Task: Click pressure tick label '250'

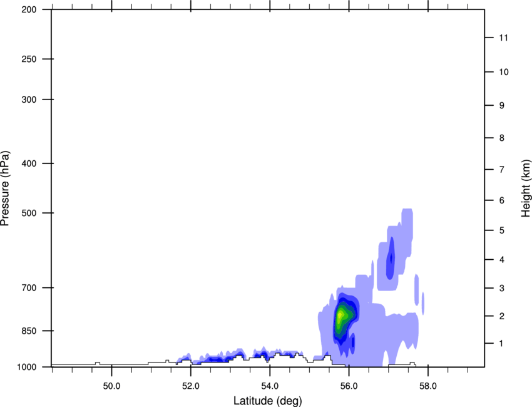Action: (x=29, y=59)
